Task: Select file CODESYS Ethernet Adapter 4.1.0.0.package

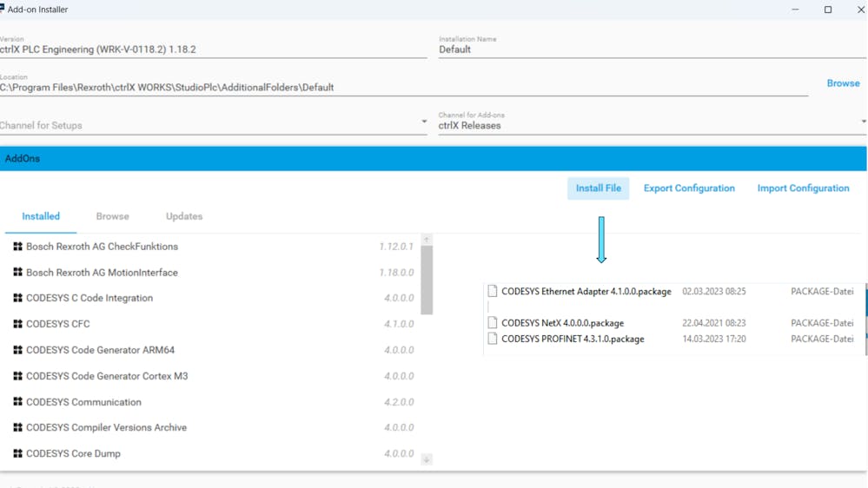Action: pos(586,292)
